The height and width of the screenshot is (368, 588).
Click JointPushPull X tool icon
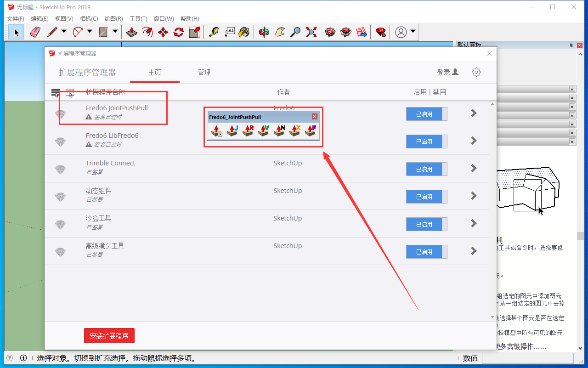(295, 131)
